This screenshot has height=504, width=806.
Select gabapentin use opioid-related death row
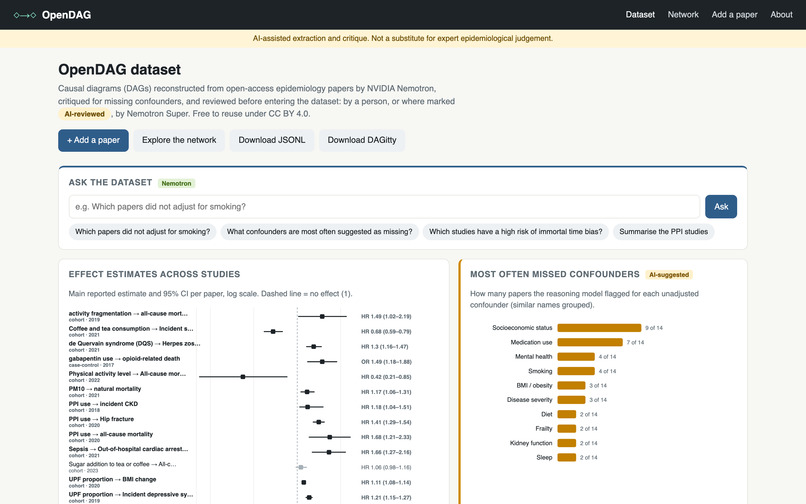[240, 361]
